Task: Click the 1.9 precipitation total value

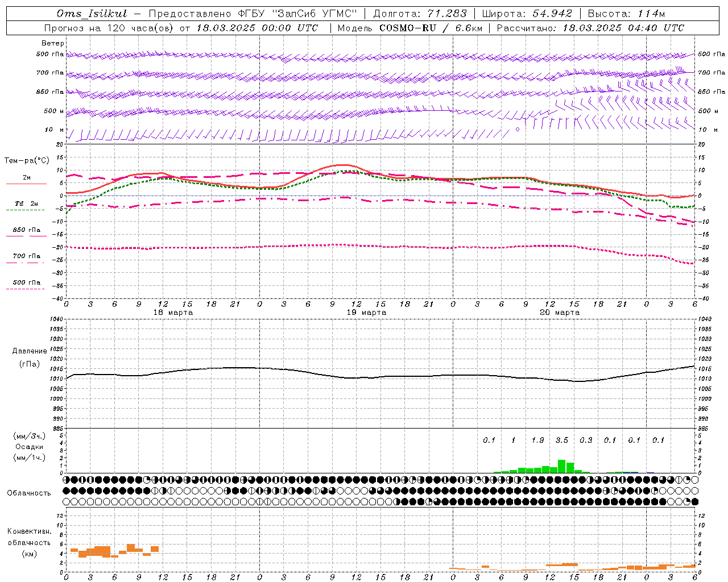Action: (x=537, y=440)
